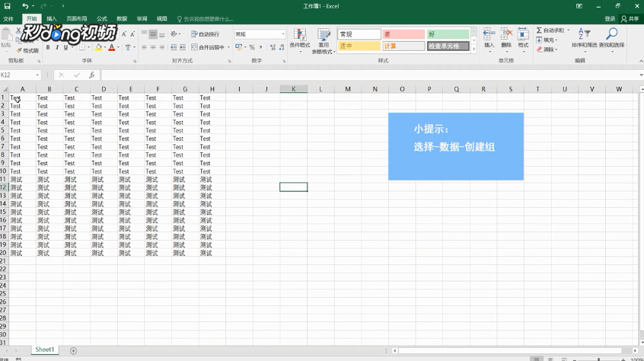The image size is (644, 361).
Task: Select Align Left icon
Action: point(144,48)
